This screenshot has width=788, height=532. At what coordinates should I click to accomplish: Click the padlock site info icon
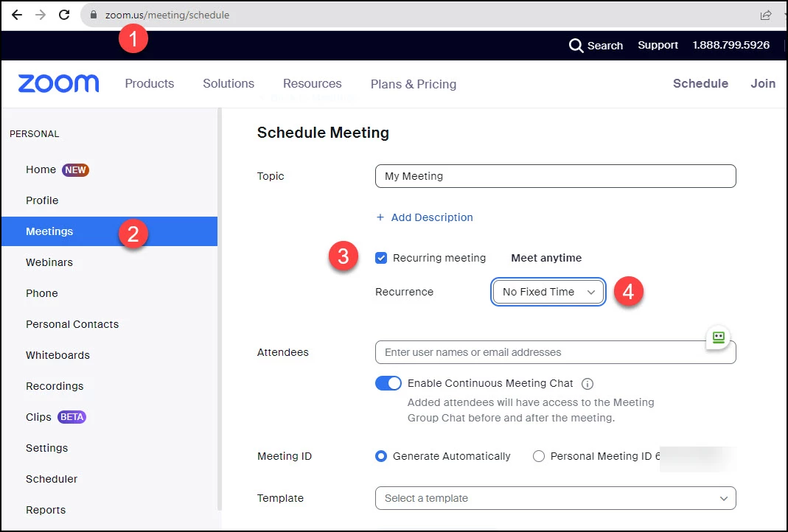[x=93, y=15]
